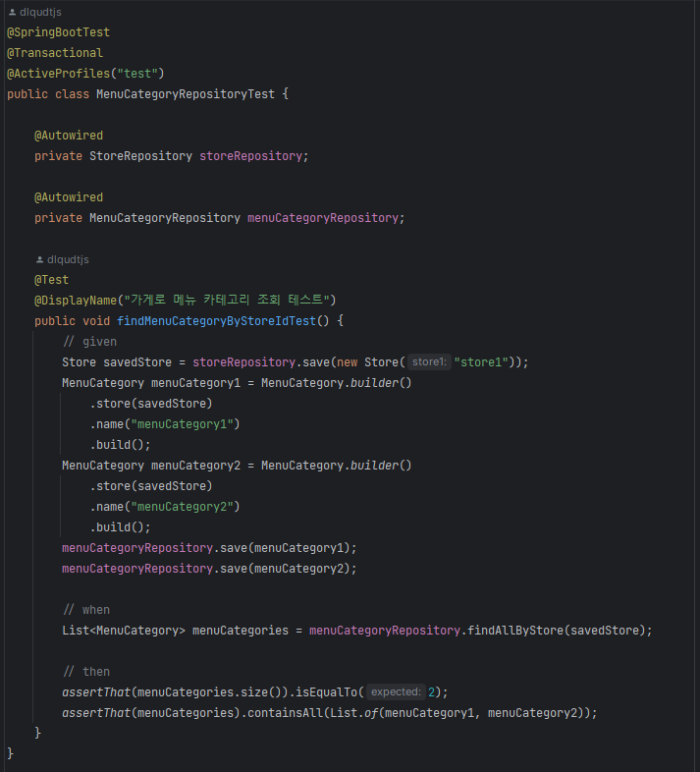The image size is (700, 772).
Task: Click the author hint 'dlqudtjs' above the class
Action: coord(40,12)
